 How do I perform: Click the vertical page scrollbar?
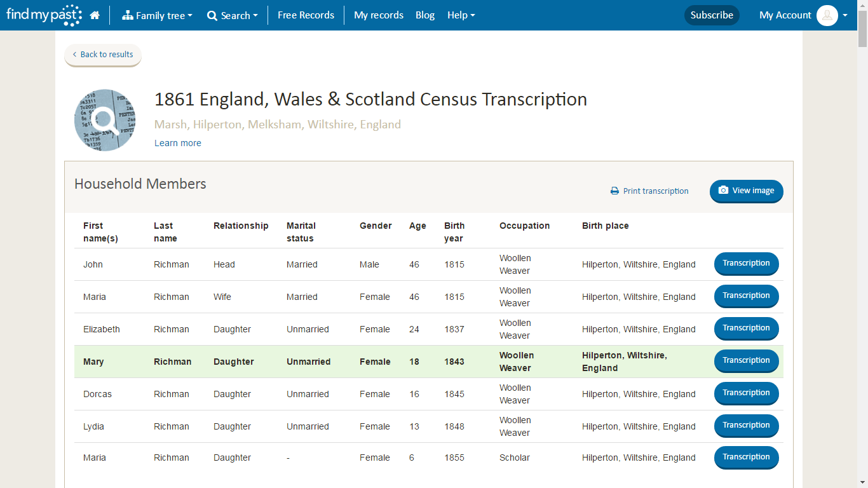862,254
